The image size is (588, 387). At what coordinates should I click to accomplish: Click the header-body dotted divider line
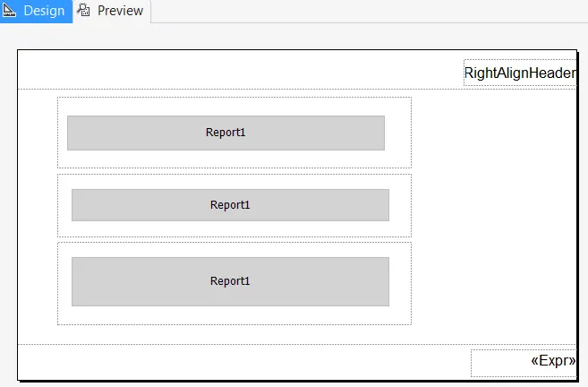click(240, 90)
